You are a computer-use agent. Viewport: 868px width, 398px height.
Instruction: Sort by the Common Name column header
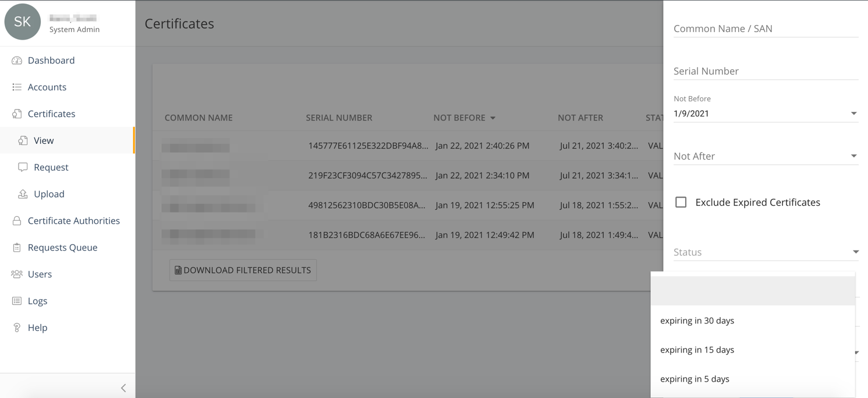pos(199,118)
